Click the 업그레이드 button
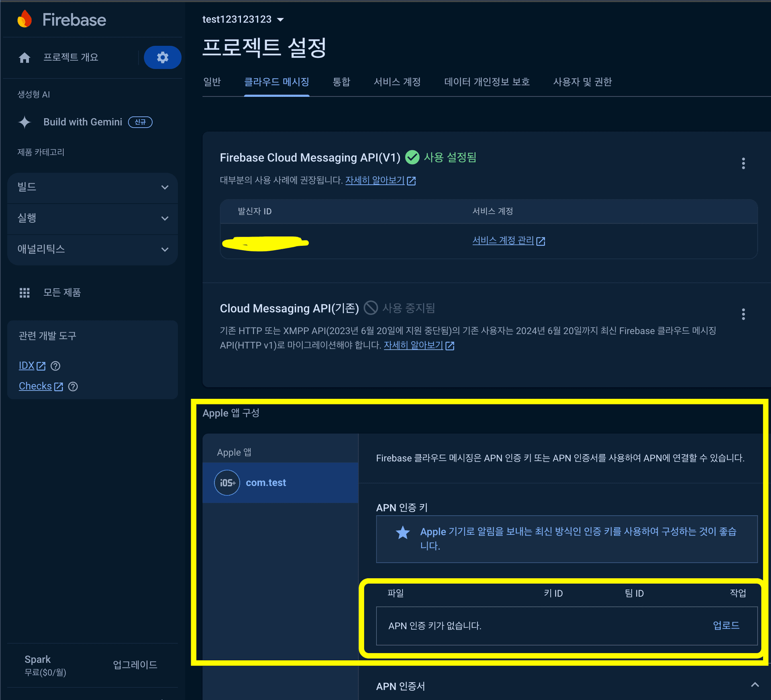 [135, 665]
